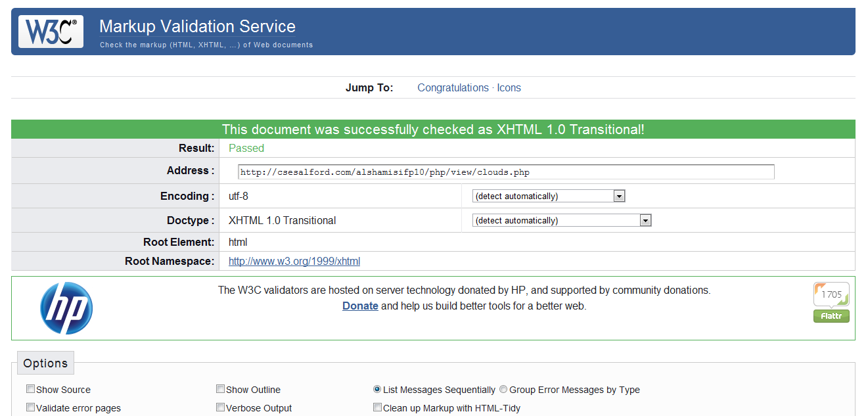The width and height of the screenshot is (868, 416).
Task: Tick Clean up Markup with HTML-Tidy
Action: pos(377,407)
